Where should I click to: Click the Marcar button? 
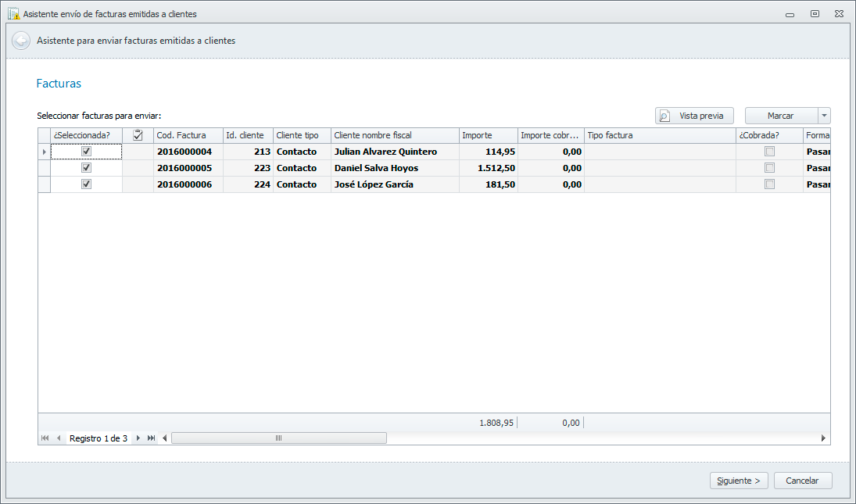pos(781,116)
